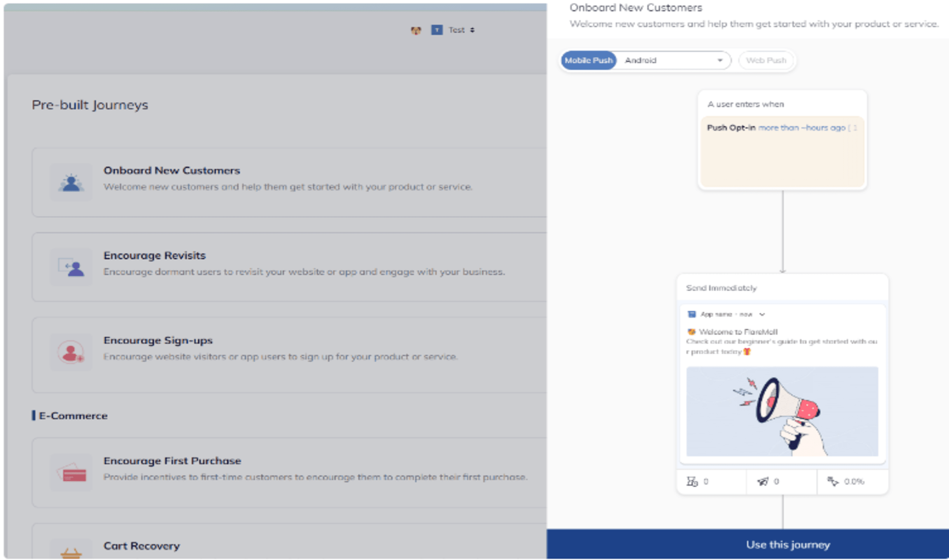Enable the Web Push option
Image resolution: width=949 pixels, height=560 pixels.
(x=766, y=60)
